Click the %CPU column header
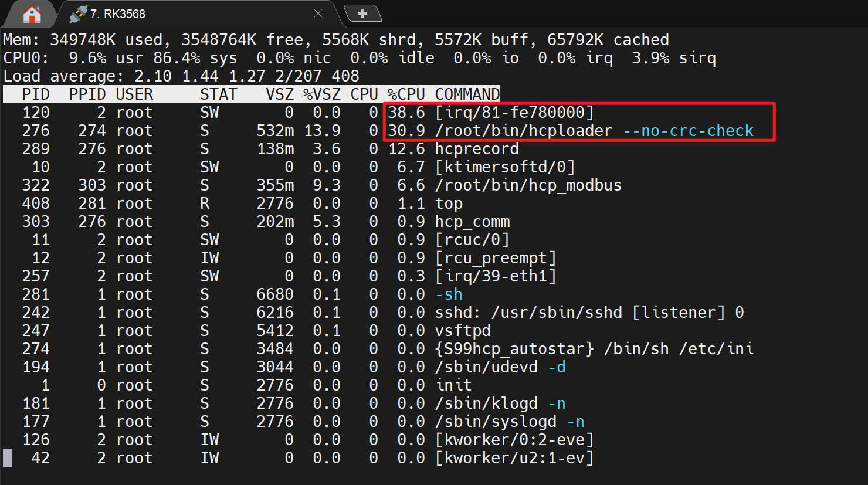The image size is (868, 485). 406,94
